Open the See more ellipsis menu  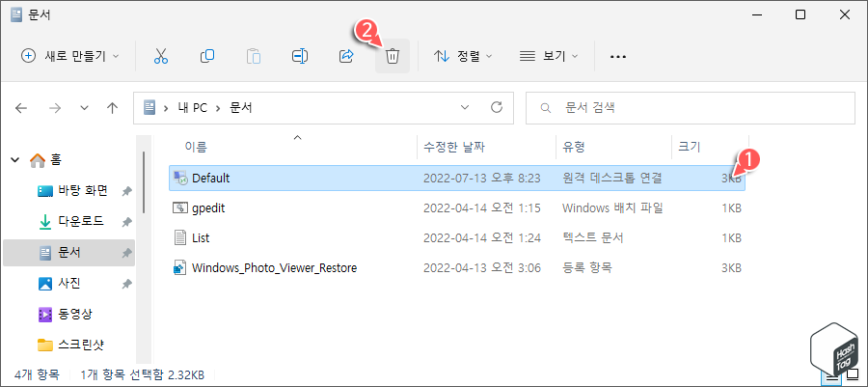(618, 57)
